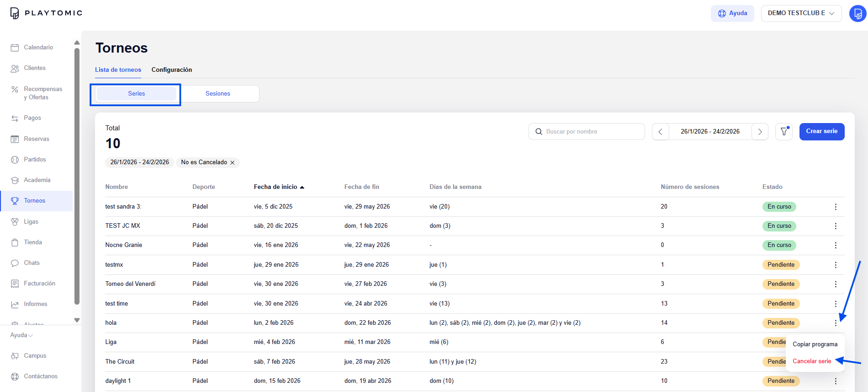Expand the DEMO TESTCLUB E dropdown
Image resolution: width=868 pixels, height=392 pixels.
coord(801,13)
